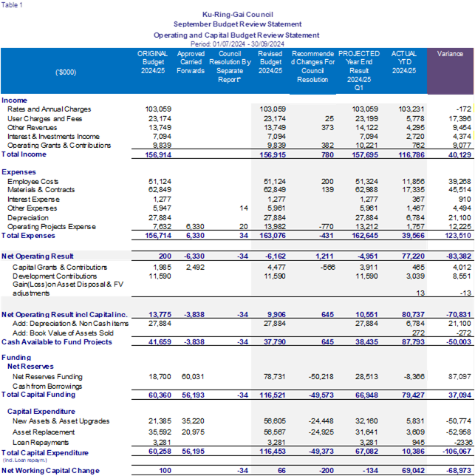Image resolution: width=475 pixels, height=476 pixels.
Task: Click 'PROJECTED Year End Result' header
Action: click(x=359, y=70)
